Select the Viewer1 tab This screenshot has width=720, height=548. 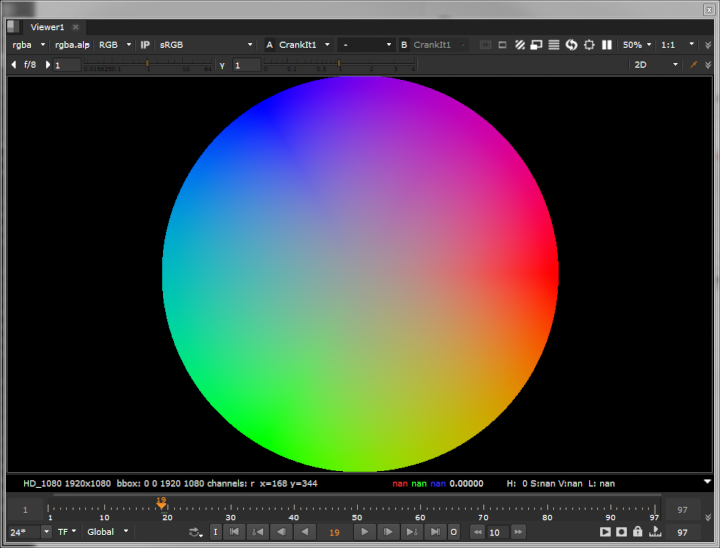[x=45, y=26]
